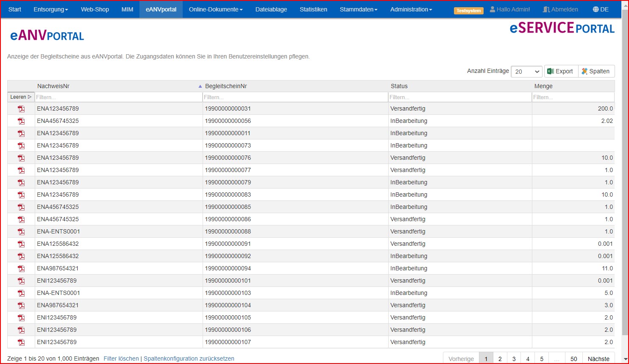This screenshot has height=364, width=629.
Task: Go to the Start menu item
Action: coord(15,9)
